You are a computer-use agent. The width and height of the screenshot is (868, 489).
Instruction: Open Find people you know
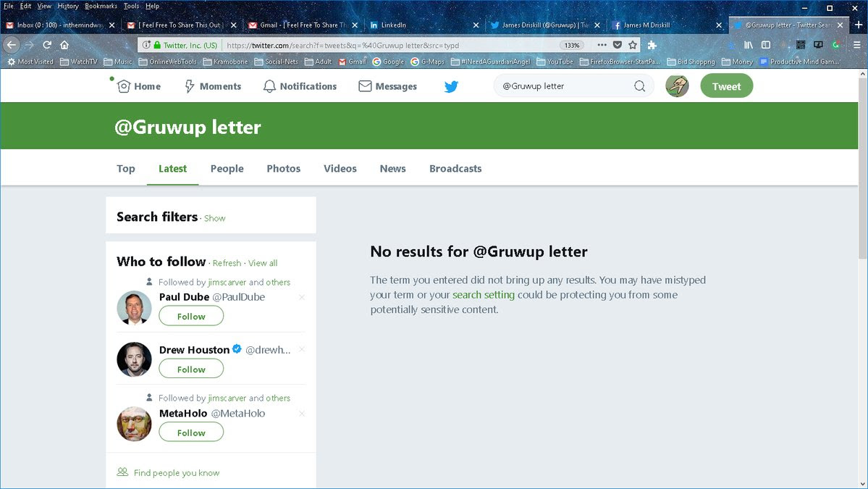tap(177, 473)
